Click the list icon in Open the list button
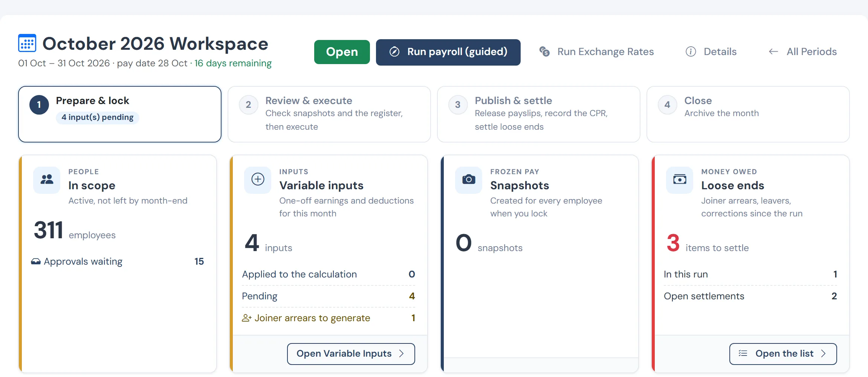Viewport: 868px width, 377px height. [x=743, y=354]
